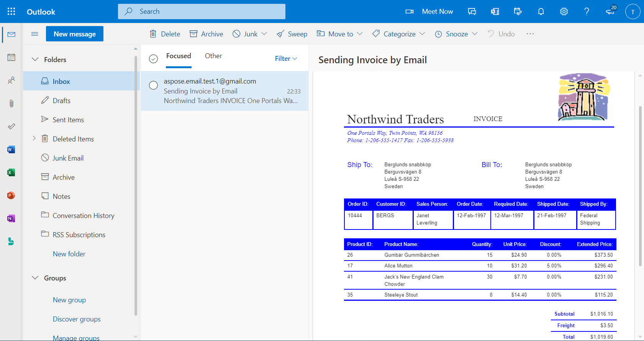Toggle select all messages circle
The height and width of the screenshot is (341, 644).
[153, 59]
